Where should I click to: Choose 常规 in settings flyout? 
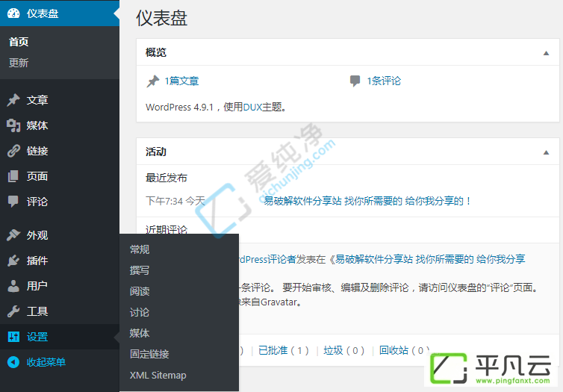tap(140, 249)
